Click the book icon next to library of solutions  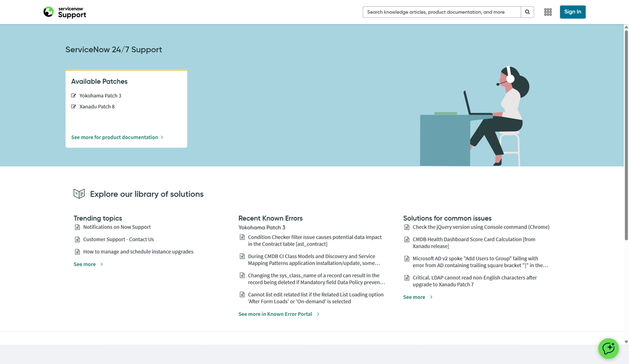79,193
